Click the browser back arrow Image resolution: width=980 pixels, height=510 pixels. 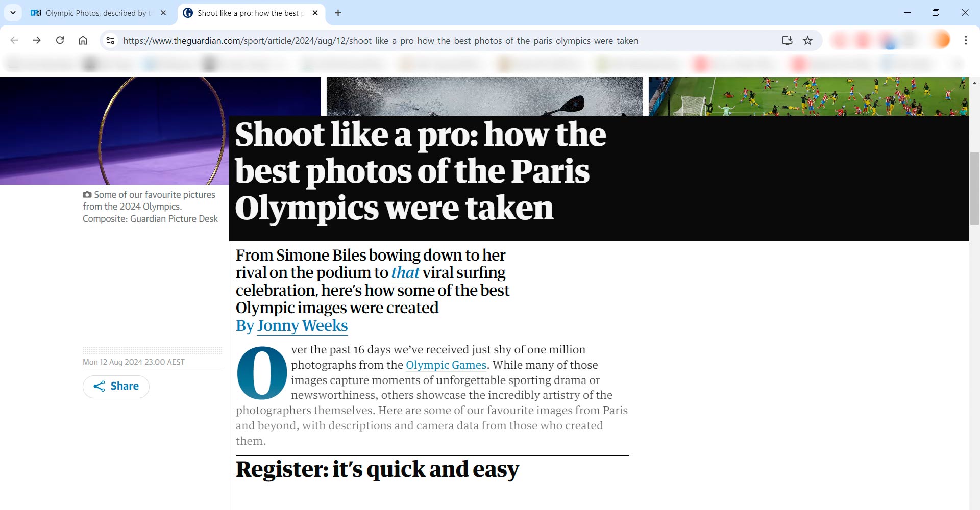14,40
